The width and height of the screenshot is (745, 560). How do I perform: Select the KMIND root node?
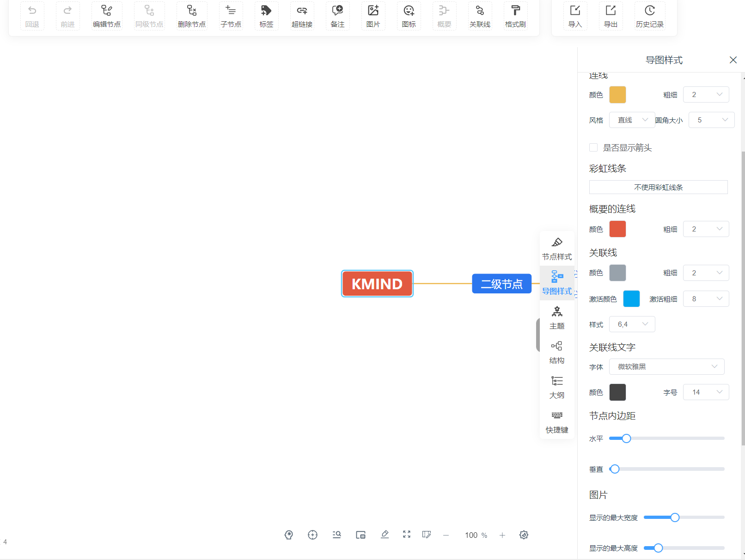pyautogui.click(x=377, y=284)
